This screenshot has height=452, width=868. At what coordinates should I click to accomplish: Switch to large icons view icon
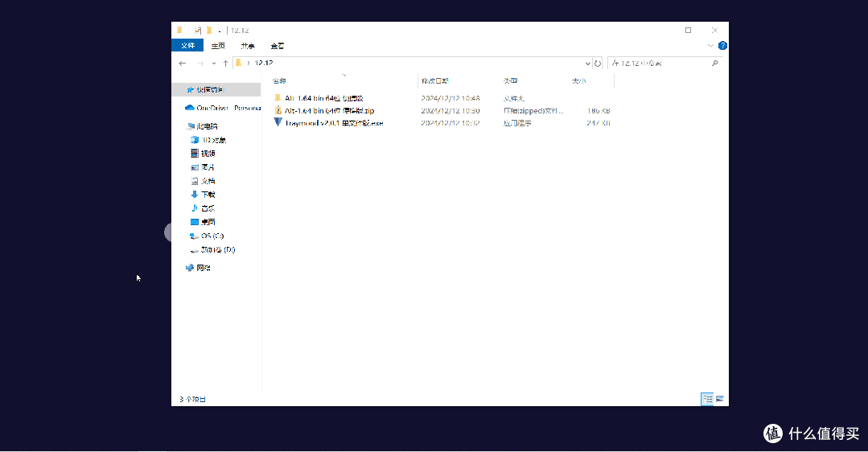click(x=720, y=399)
